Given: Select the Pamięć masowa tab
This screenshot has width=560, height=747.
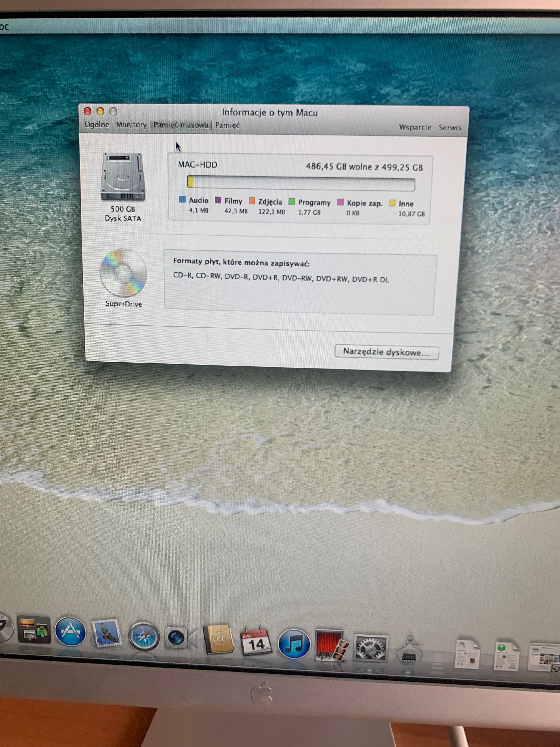Looking at the screenshot, I should [x=181, y=125].
